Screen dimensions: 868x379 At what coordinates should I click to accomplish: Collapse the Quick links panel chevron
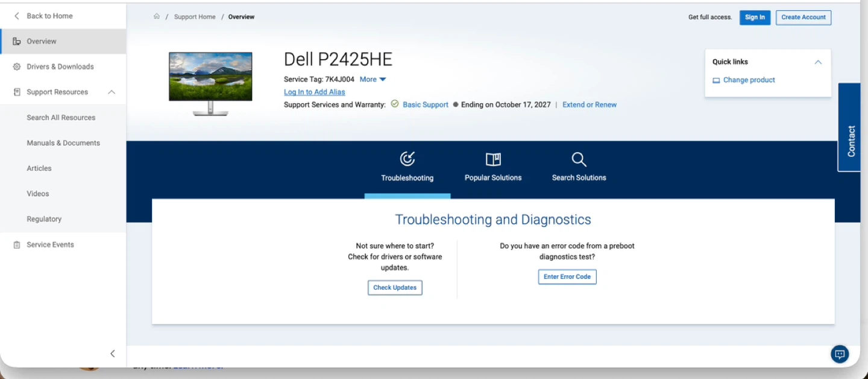(x=818, y=62)
